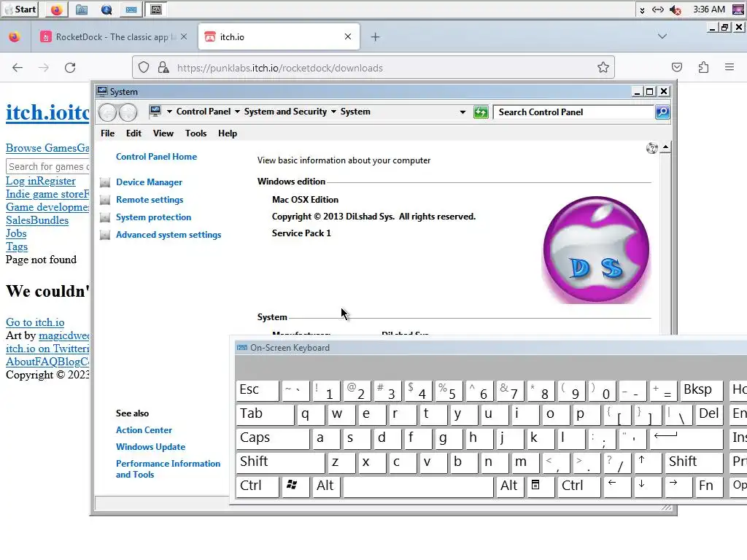Screen dimensions: 747x560
Task: Open Remote settings
Action: coord(150,200)
